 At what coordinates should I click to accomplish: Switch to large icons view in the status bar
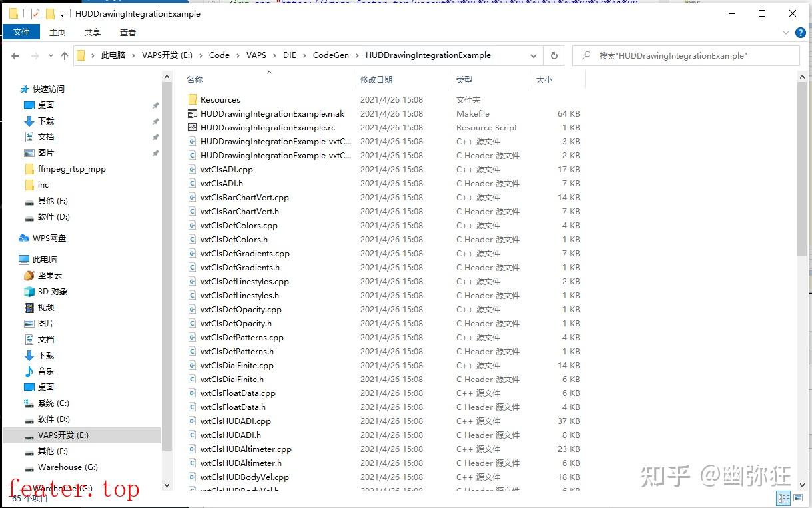[797, 498]
